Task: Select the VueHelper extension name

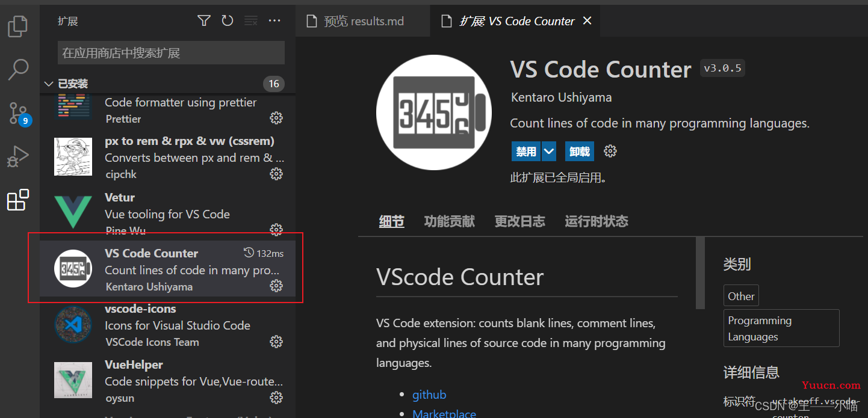Action: [134, 364]
